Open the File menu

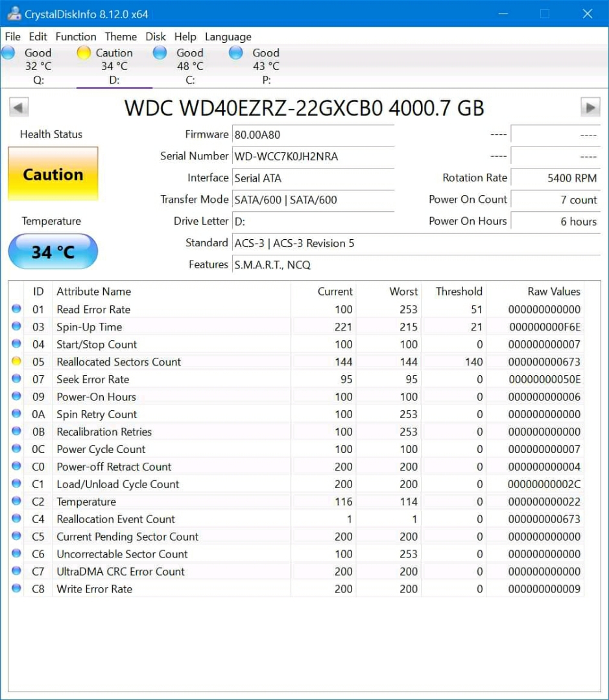pos(12,36)
